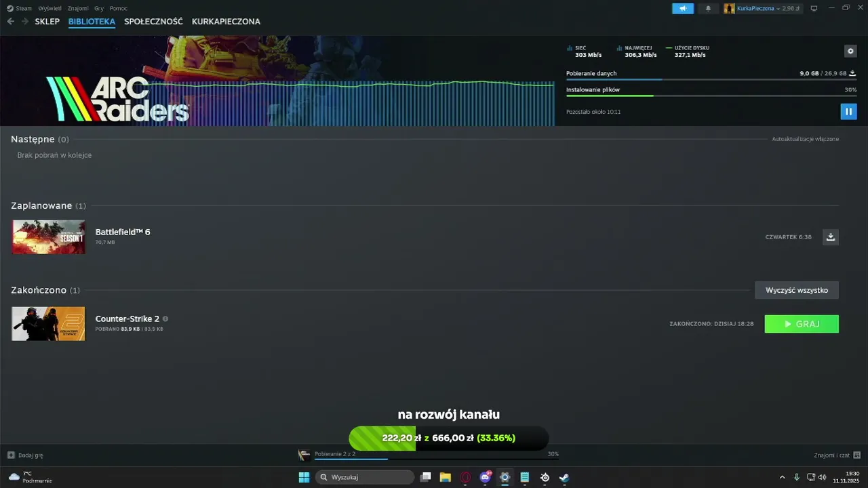The height and width of the screenshot is (488, 868).
Task: Click the Counter-Strike 2 title
Action: [x=127, y=319]
